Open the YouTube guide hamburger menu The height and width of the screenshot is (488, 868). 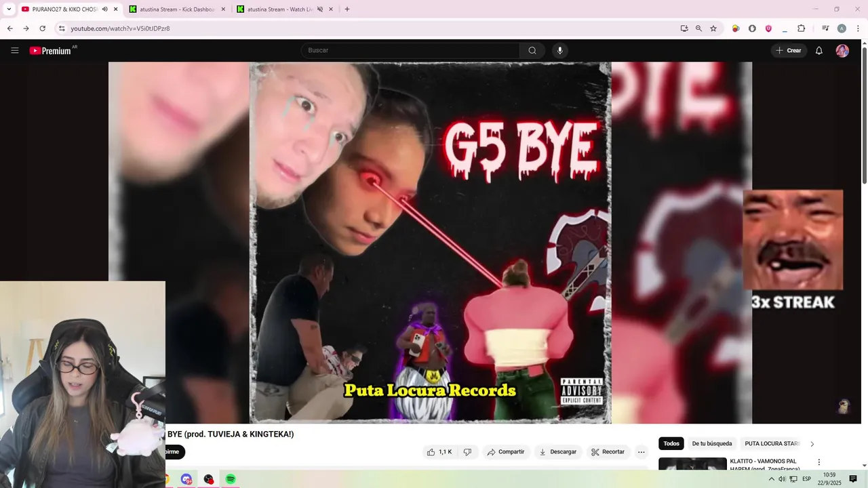point(15,51)
